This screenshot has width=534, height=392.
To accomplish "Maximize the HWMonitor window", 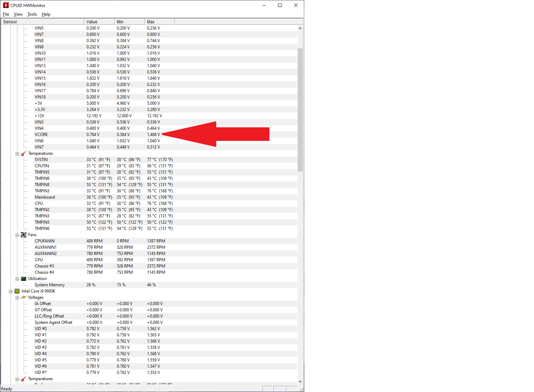I will click(x=280, y=5).
